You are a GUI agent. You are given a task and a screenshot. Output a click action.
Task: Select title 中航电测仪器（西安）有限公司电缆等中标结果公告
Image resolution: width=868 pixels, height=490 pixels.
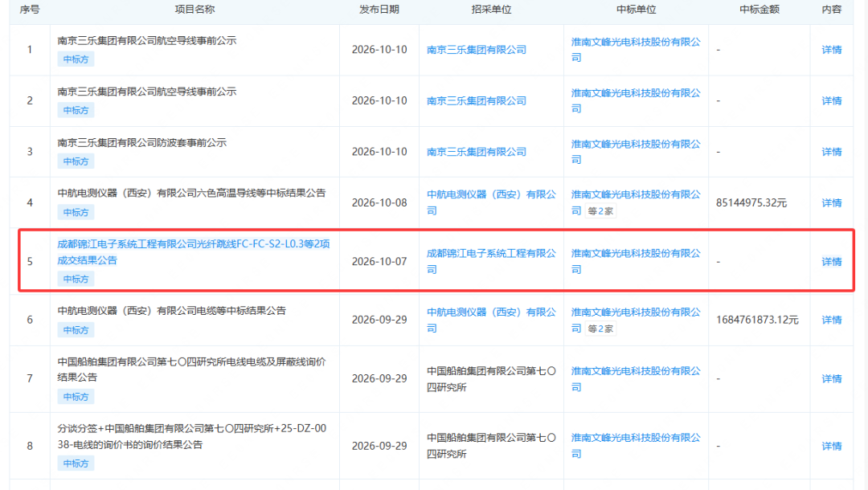coord(172,311)
